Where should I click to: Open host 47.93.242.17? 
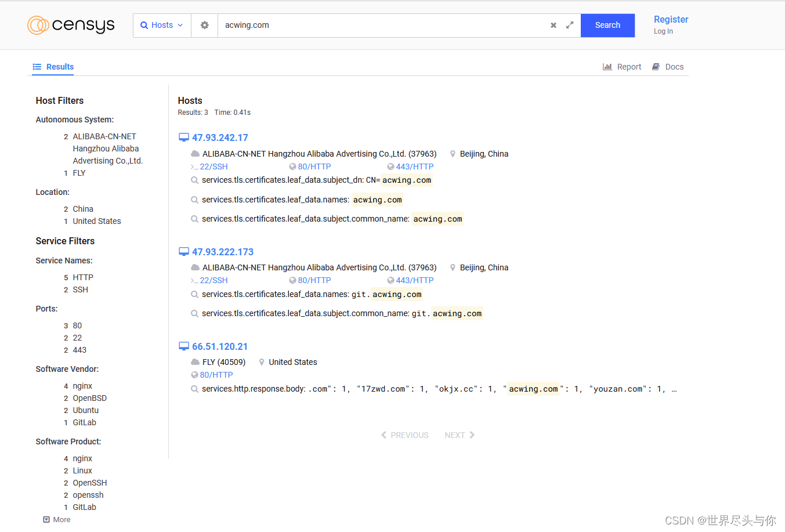pyautogui.click(x=220, y=137)
